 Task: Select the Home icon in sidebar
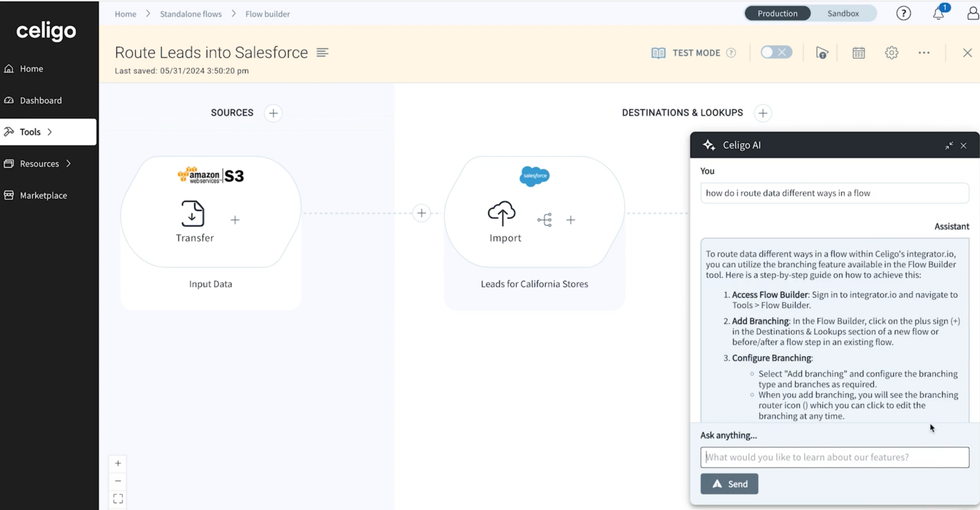[x=9, y=68]
